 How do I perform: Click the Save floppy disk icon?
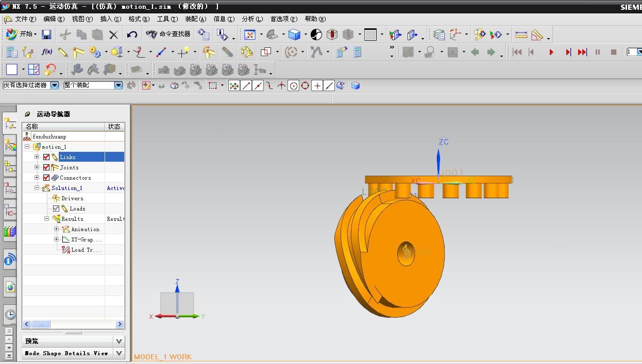[x=46, y=34]
